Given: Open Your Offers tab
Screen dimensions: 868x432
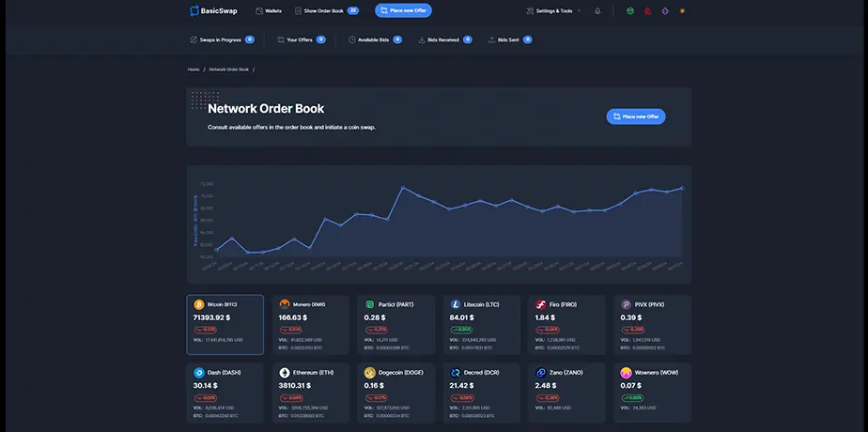Looking at the screenshot, I should [302, 39].
